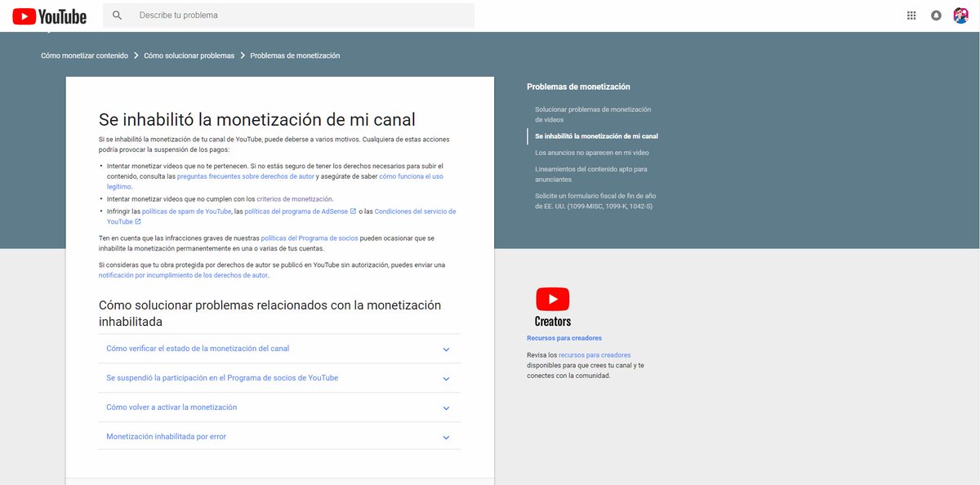Image resolution: width=980 pixels, height=485 pixels.
Task: Expand 'Cómo verificar el estado de la monetización'
Action: point(278,349)
